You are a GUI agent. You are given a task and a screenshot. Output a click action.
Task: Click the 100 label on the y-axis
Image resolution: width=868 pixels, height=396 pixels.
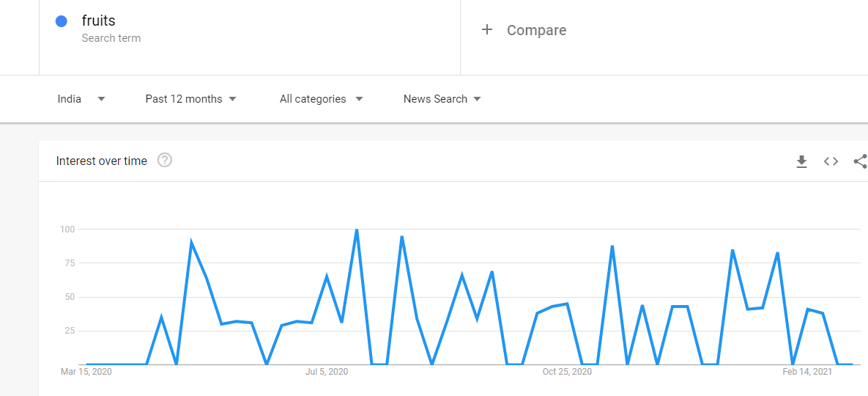tap(68, 229)
